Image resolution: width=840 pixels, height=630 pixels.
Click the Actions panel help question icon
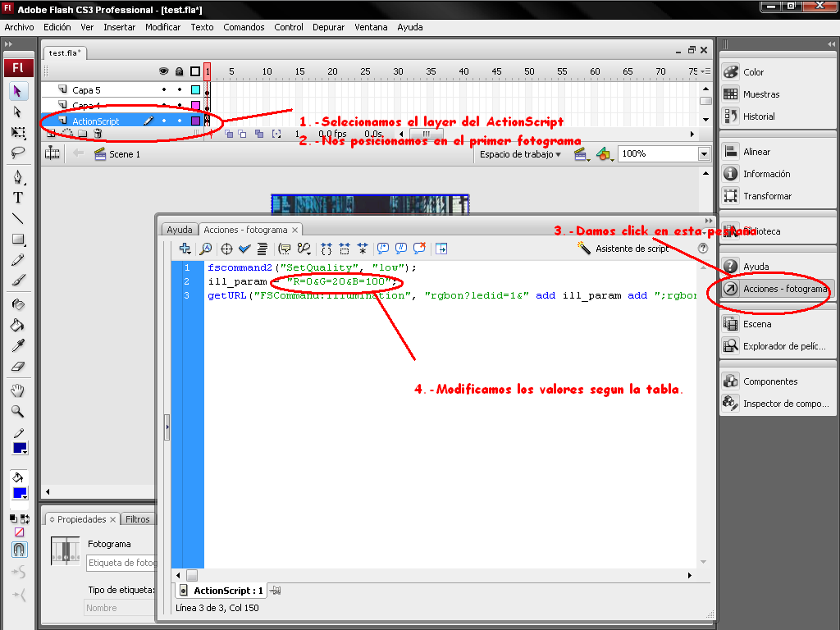(x=703, y=248)
